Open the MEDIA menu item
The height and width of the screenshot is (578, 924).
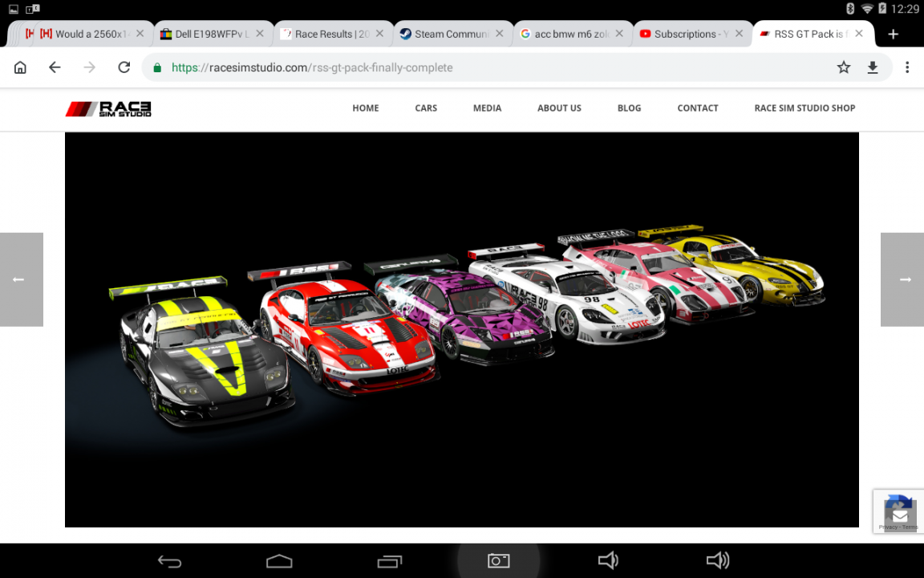tap(488, 108)
